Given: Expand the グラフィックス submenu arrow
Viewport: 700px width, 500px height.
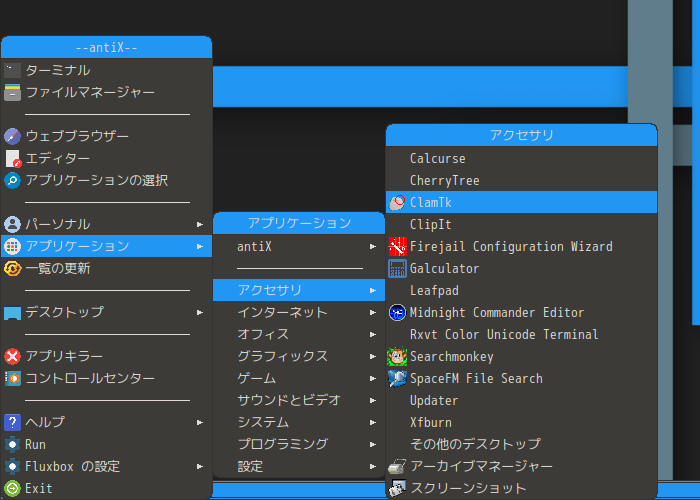Looking at the screenshot, I should pos(373,356).
